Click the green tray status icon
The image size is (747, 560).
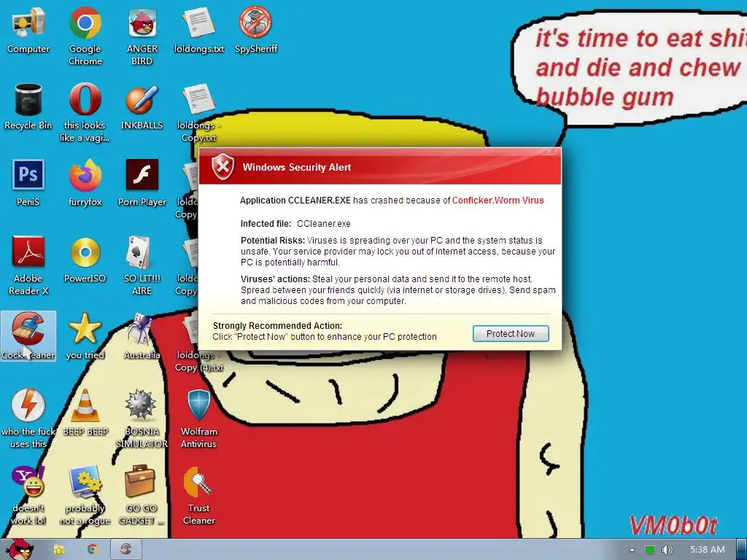(x=650, y=550)
